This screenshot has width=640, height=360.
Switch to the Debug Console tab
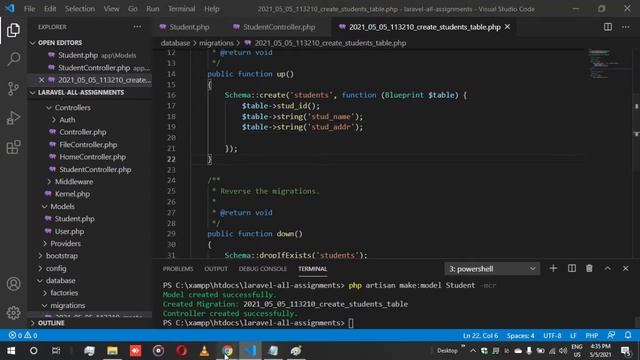(262, 269)
